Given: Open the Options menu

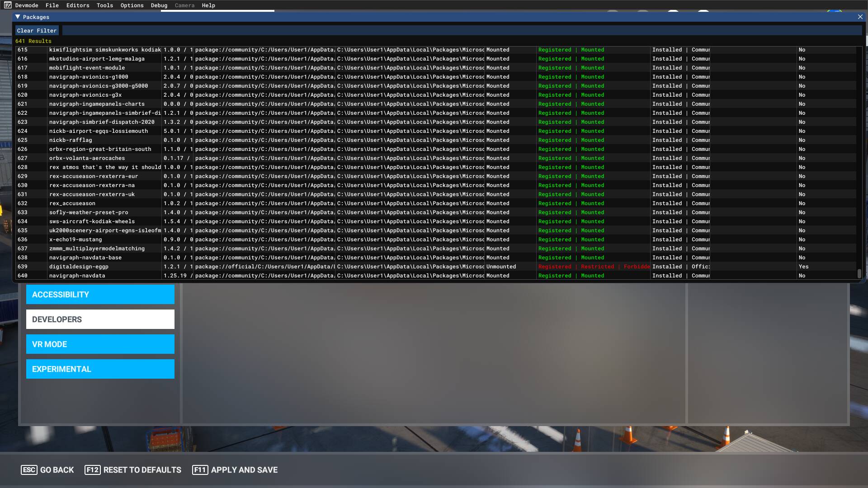Looking at the screenshot, I should 132,5.
